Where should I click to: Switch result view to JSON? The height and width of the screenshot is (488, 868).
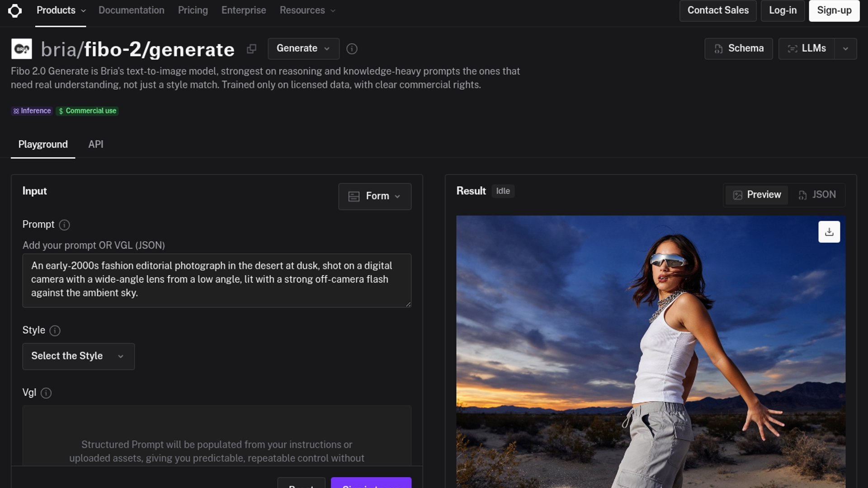pyautogui.click(x=817, y=195)
